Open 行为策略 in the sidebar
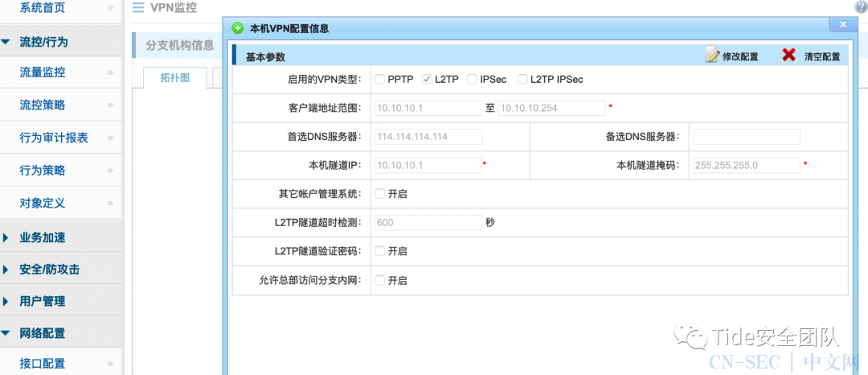Viewport: 868px width, 375px height. (x=42, y=170)
